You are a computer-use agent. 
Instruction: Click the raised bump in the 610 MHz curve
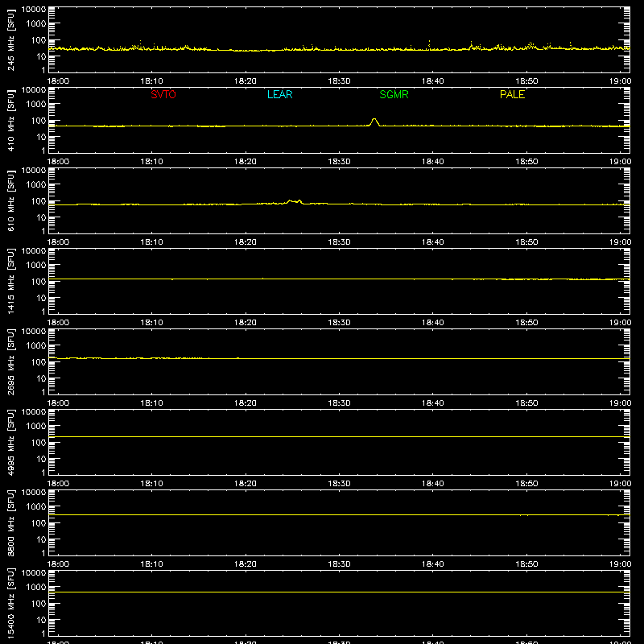pos(294,201)
